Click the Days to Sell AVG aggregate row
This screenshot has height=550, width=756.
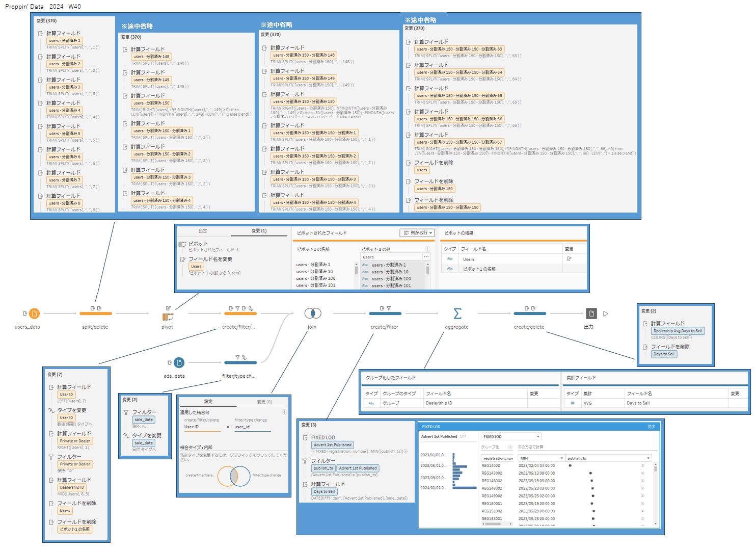pyautogui.click(x=656, y=403)
